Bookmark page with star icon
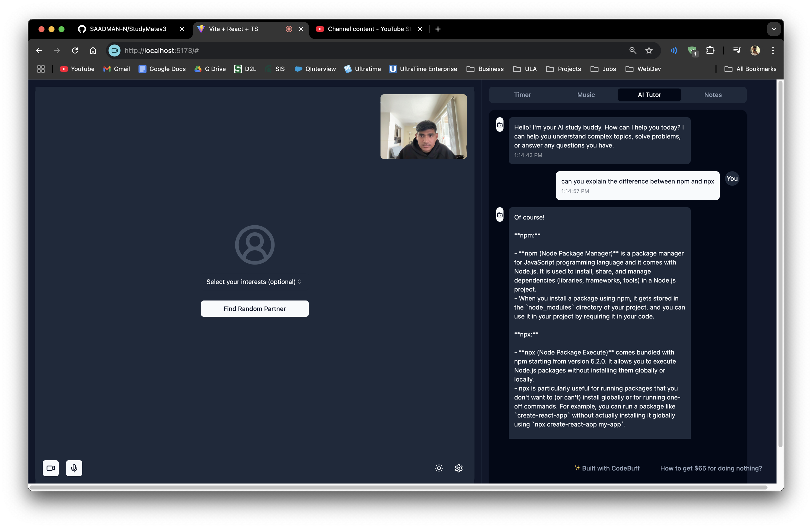The width and height of the screenshot is (812, 528). [648, 50]
